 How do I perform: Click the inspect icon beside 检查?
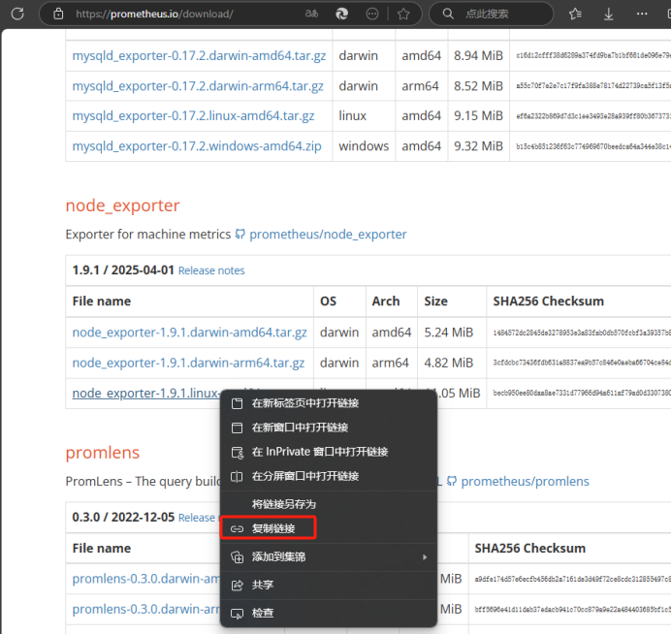(x=237, y=614)
